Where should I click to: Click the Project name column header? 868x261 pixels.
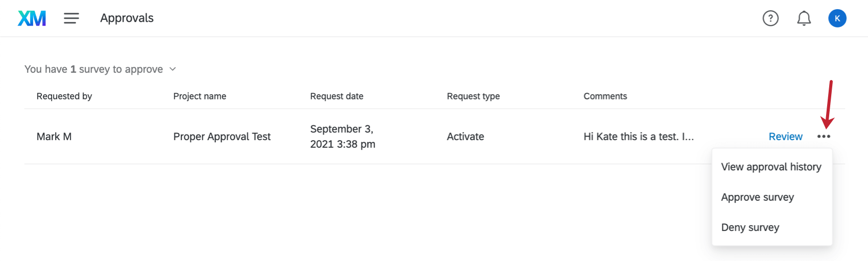[200, 96]
